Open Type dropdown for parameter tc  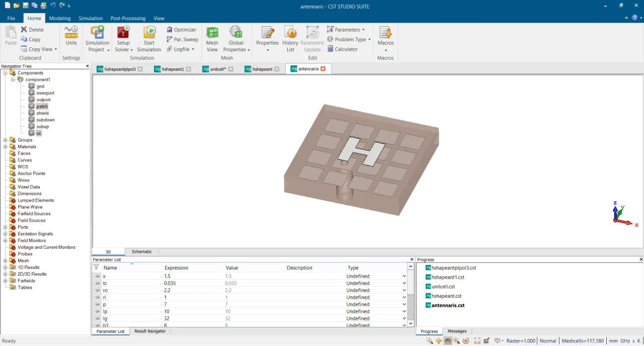[x=404, y=283]
